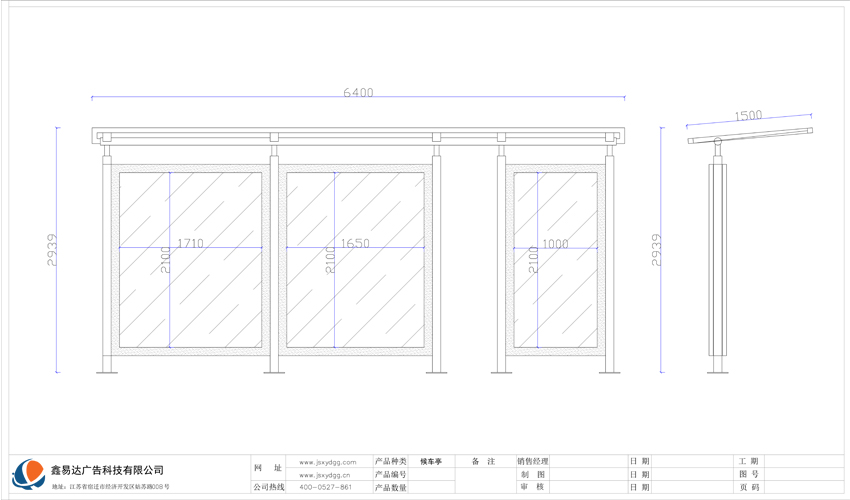Click the 2100 height label in the 1650 panel
The width and height of the screenshot is (850, 500).
click(330, 260)
